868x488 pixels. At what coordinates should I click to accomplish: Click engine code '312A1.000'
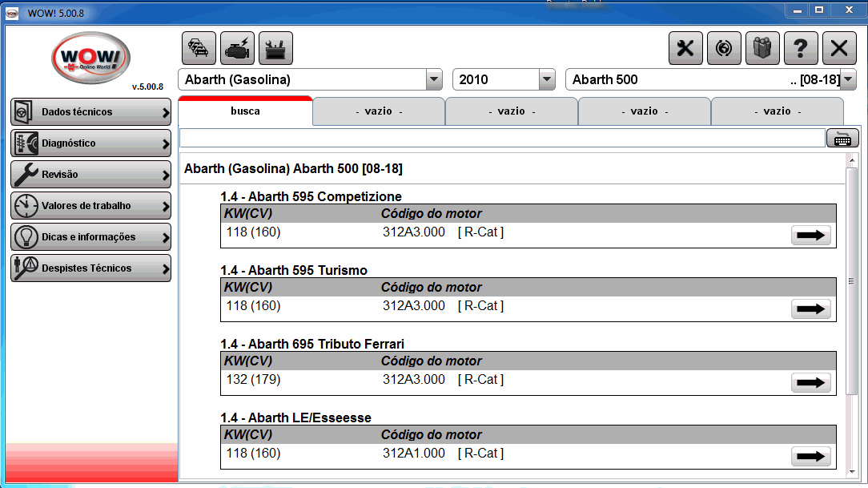[x=413, y=453]
